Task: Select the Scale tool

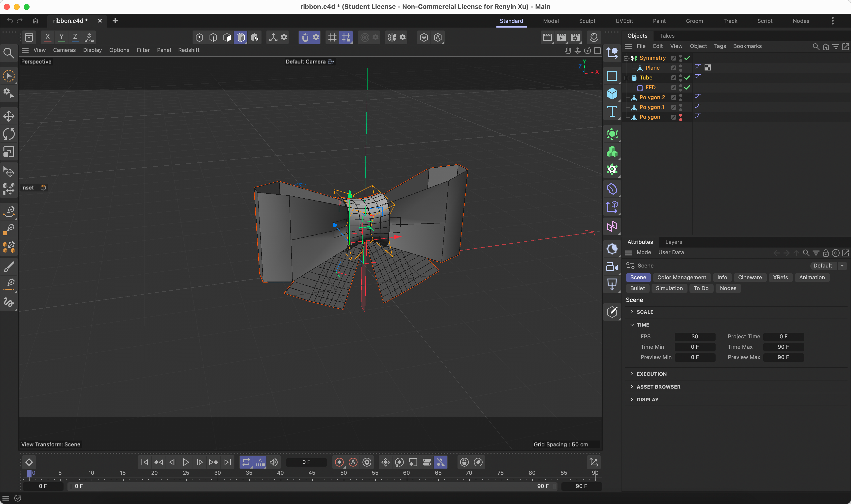Action: click(9, 152)
